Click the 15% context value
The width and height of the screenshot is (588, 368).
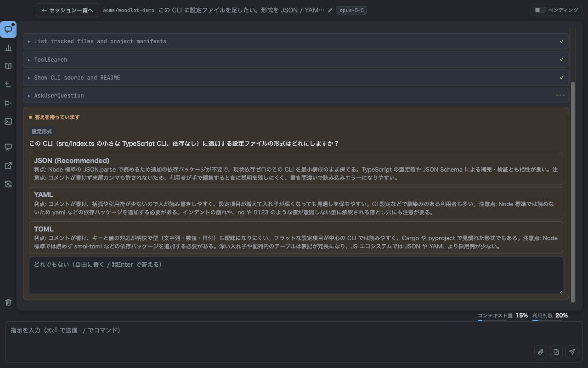coord(522,316)
